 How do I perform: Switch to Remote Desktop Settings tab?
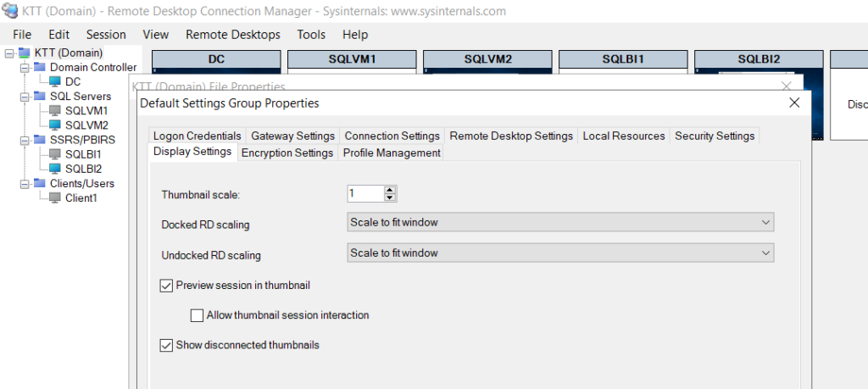coord(511,136)
